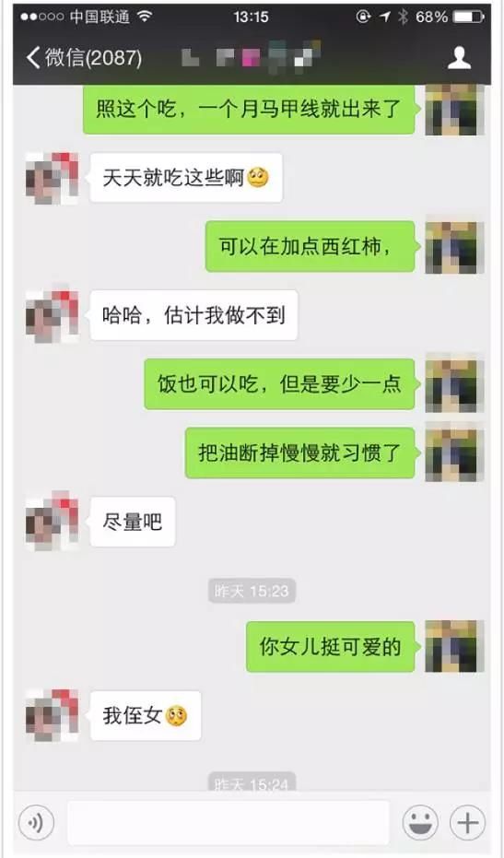Tap the 饭也可以吃，但是要少一点 bubble
Image resolution: width=504 pixels, height=858 pixels.
pos(279,383)
